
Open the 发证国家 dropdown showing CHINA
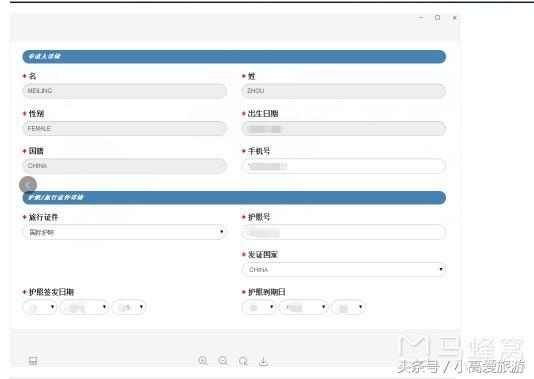click(x=344, y=270)
